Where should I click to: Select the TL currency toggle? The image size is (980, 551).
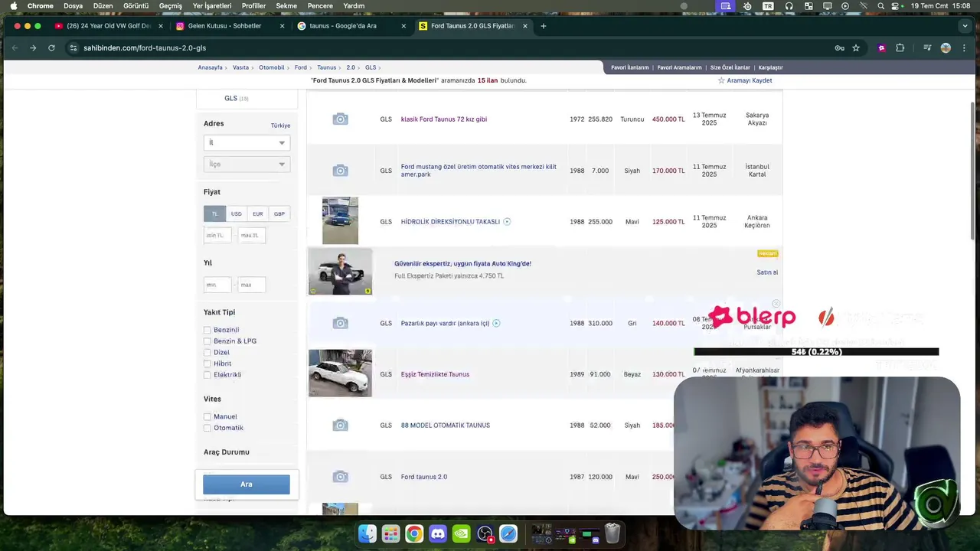[x=214, y=214]
